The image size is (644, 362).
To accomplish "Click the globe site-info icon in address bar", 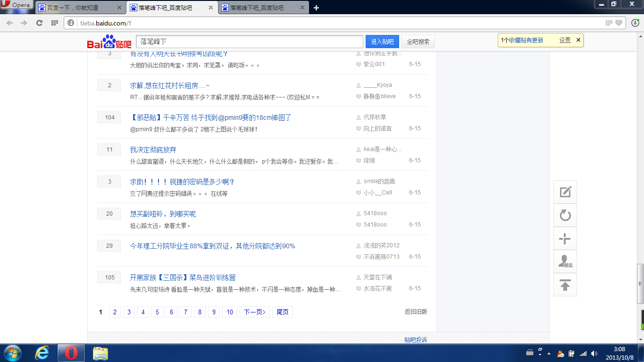I will [x=71, y=23].
